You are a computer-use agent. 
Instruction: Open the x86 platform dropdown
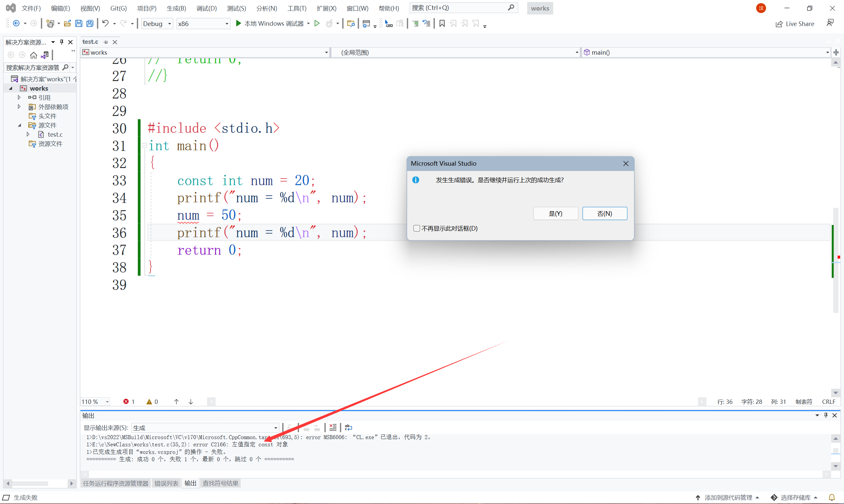click(x=203, y=24)
